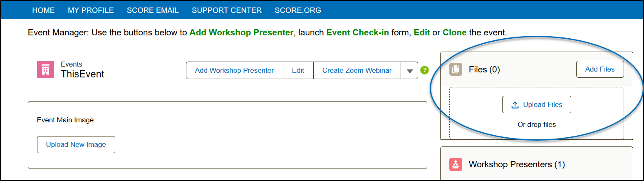Viewport: 644px width, 181px height.
Task: Click the Workshop Presenters panel icon
Action: pos(456,164)
